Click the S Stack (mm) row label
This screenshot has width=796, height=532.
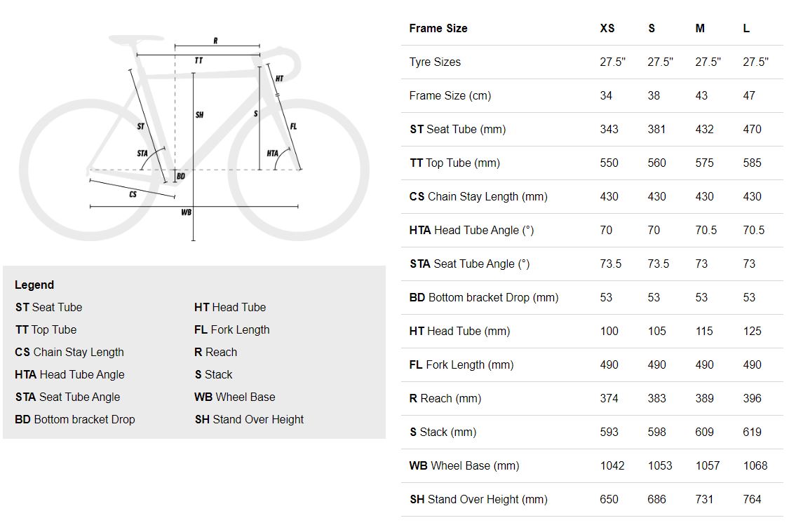coord(443,432)
